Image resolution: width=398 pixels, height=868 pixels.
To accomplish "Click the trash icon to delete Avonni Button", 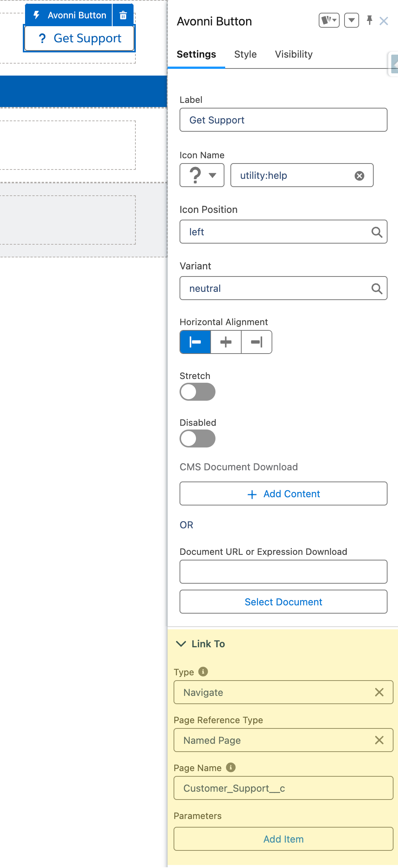I will (x=123, y=15).
